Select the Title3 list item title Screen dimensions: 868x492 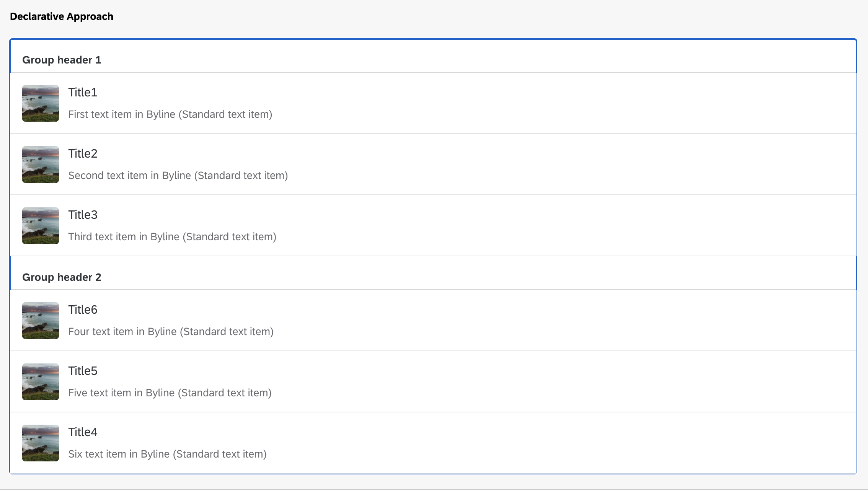pos(83,215)
